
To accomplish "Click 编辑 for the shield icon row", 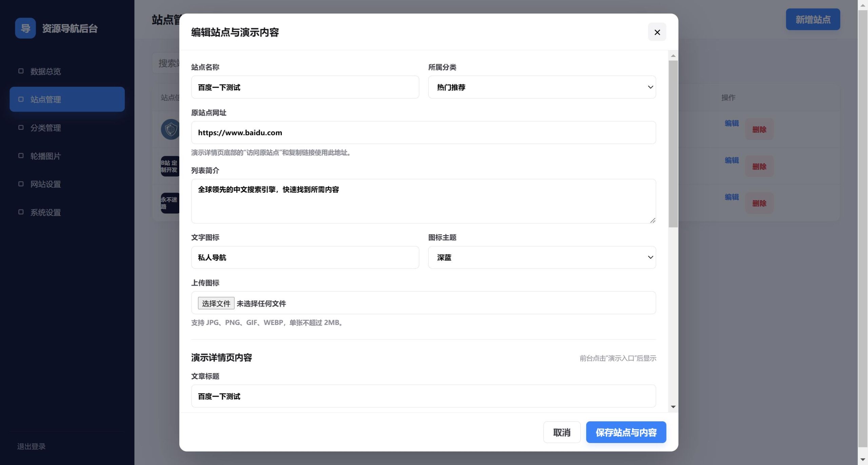I will pos(731,123).
